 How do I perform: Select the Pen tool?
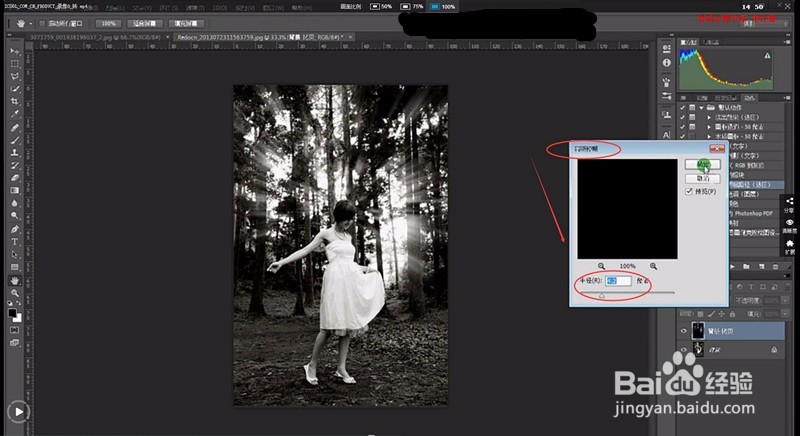click(x=15, y=229)
